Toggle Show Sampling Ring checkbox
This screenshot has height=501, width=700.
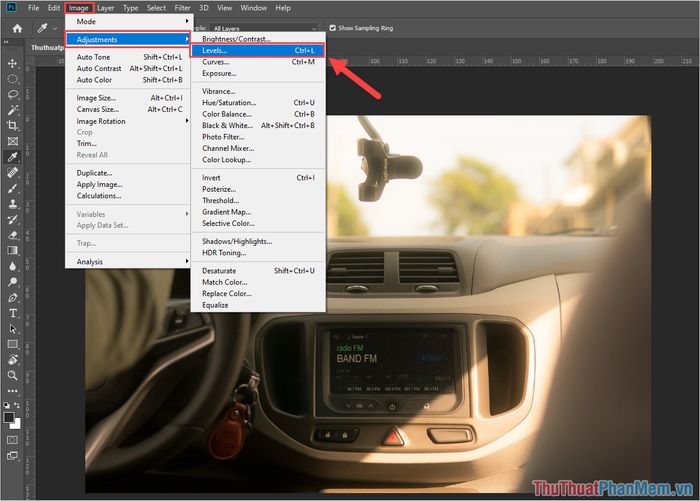tap(333, 28)
